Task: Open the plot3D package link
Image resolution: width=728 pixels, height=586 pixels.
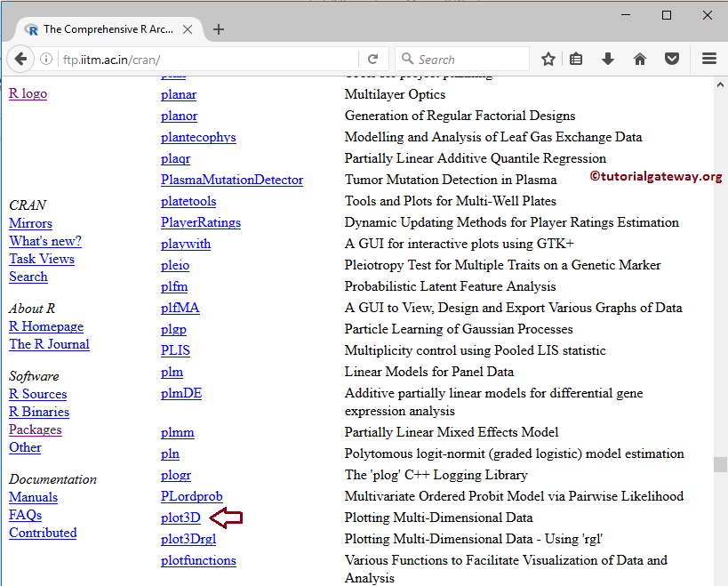Action: tap(180, 518)
